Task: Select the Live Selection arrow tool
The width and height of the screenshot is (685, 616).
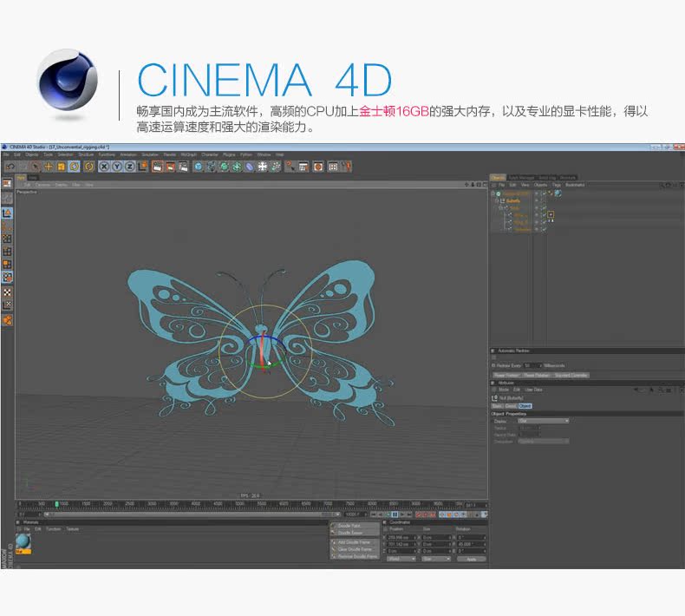Action: click(x=36, y=167)
